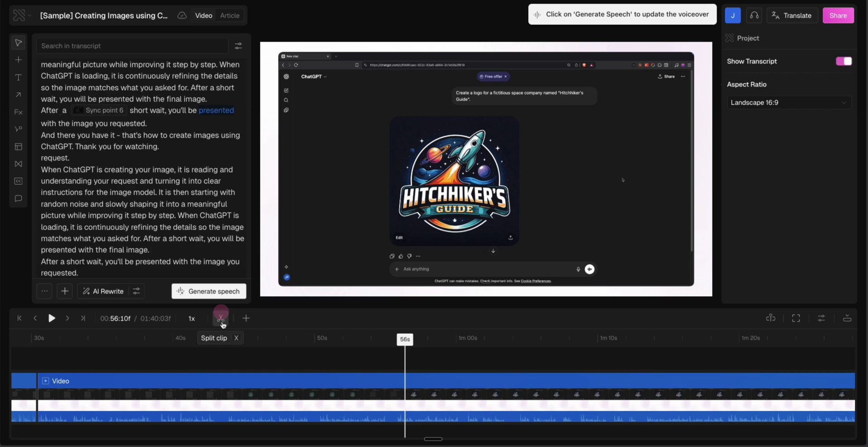Open the comments speech-bubble icon in the left sidebar
This screenshot has height=447, width=868.
18,198
